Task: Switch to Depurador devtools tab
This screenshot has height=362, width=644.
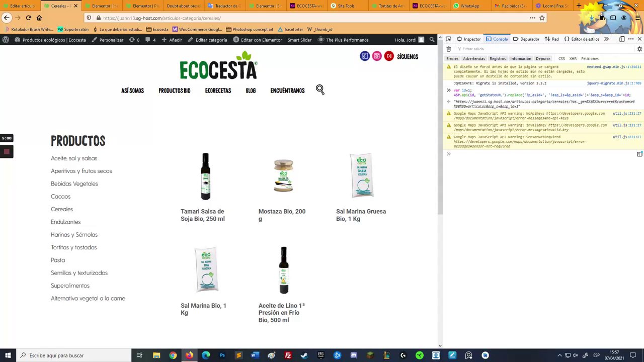Action: coord(526,39)
